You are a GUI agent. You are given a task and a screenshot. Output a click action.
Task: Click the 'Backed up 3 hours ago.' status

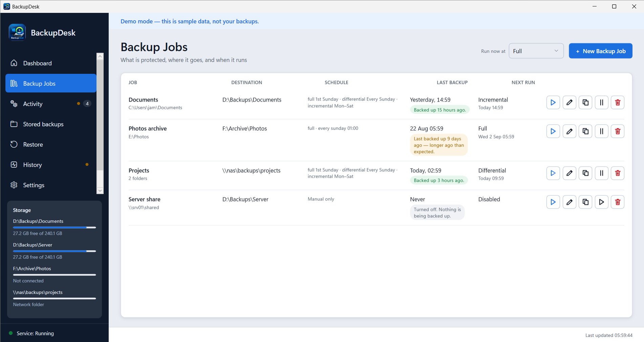(439, 180)
